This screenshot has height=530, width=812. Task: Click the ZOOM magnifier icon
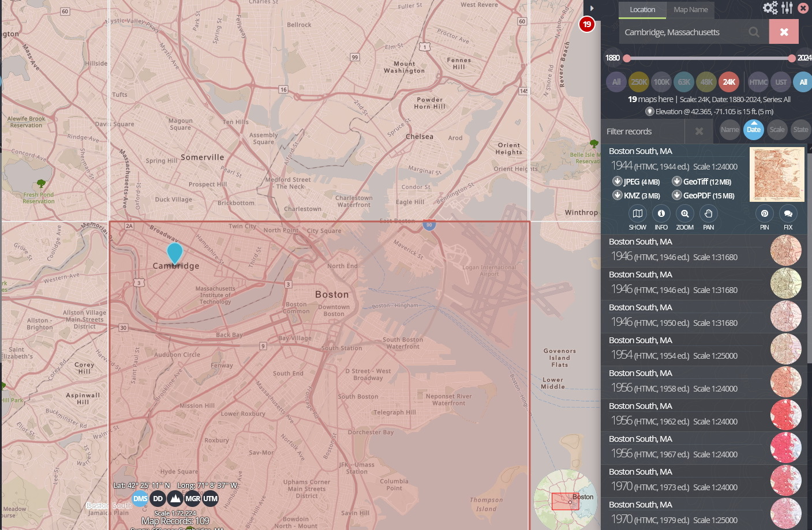pyautogui.click(x=684, y=214)
